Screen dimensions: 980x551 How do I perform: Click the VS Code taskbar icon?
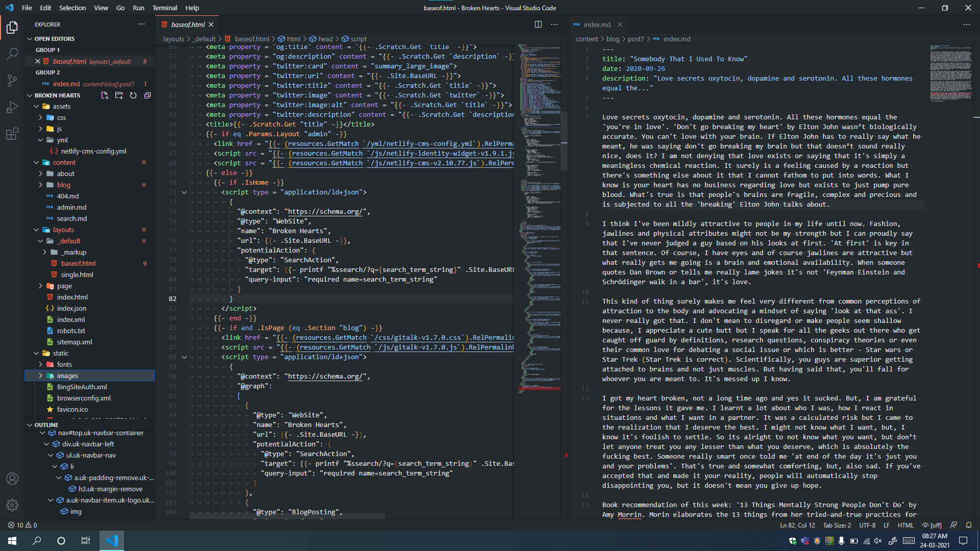pos(111,541)
